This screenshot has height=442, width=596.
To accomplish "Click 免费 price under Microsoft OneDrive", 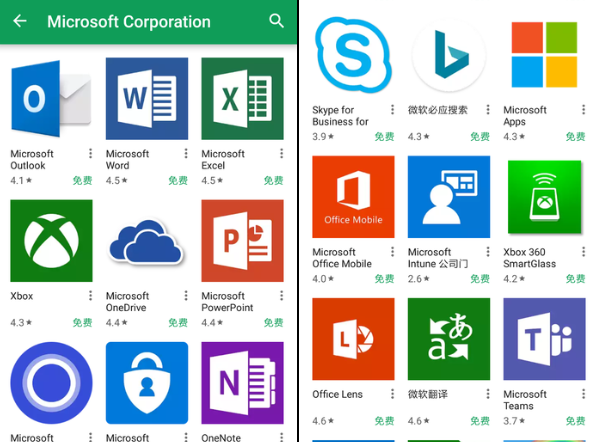I will pos(178,323).
